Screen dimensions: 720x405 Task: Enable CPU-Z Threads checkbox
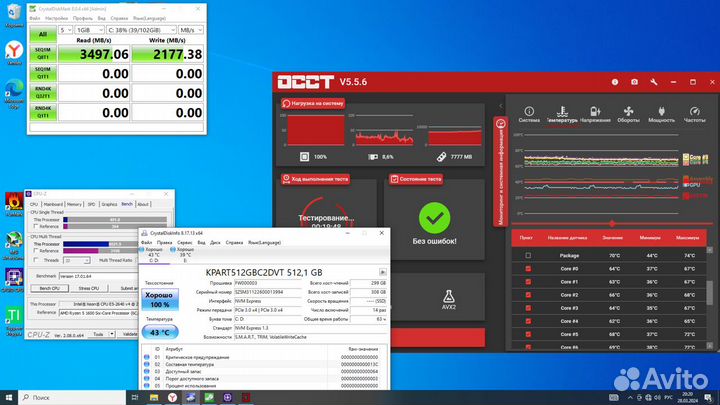[x=36, y=260]
